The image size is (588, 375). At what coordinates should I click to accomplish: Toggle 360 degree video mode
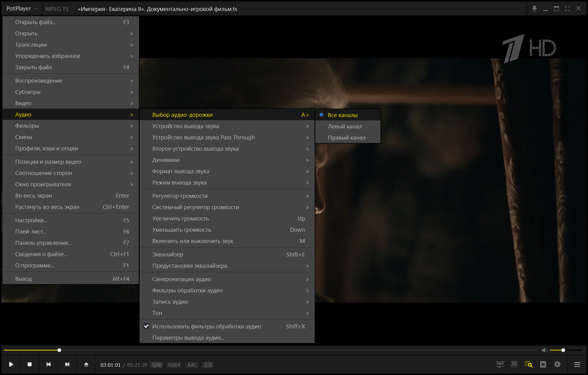coord(500,364)
